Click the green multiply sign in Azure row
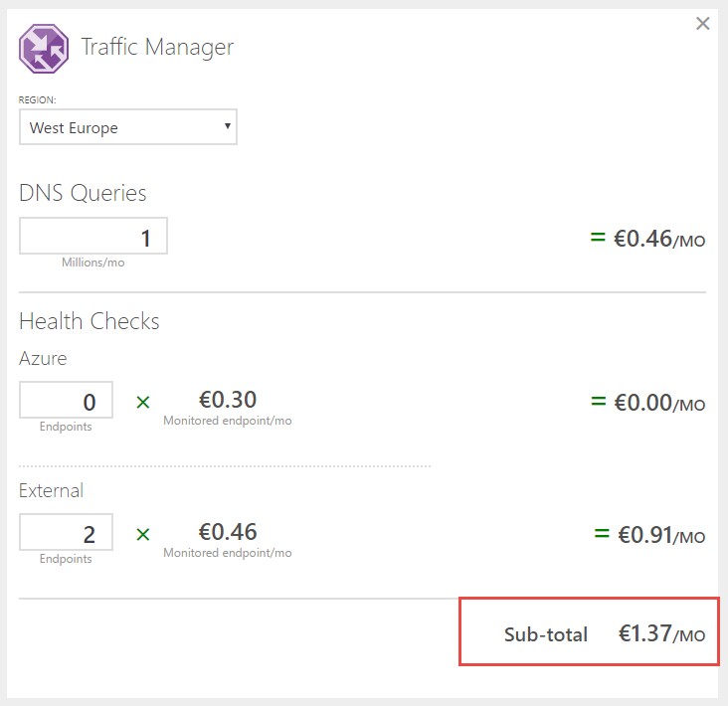The height and width of the screenshot is (706, 728). [142, 402]
